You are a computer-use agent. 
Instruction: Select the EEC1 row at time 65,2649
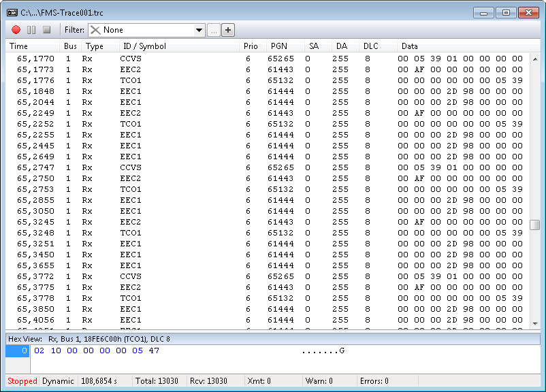(268, 157)
